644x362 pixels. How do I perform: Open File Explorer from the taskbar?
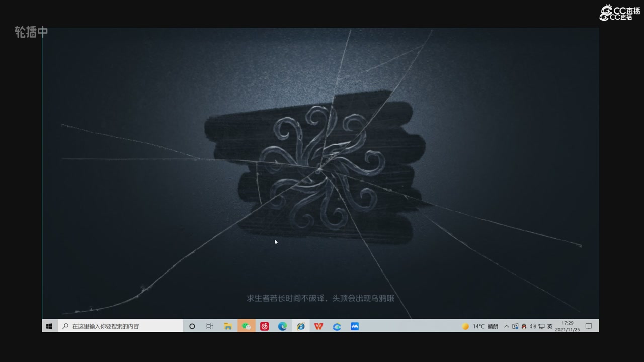(228, 326)
